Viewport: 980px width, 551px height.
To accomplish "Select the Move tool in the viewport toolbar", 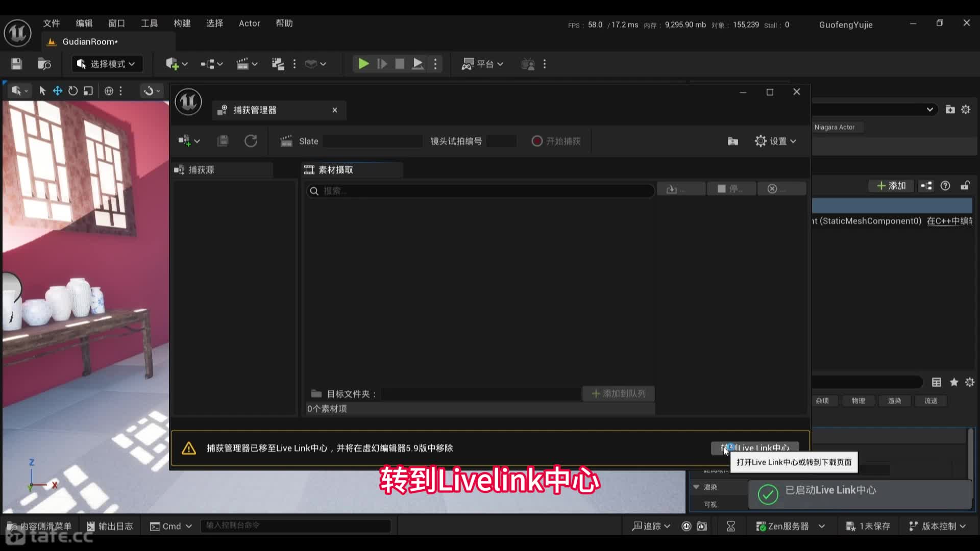I will (x=57, y=90).
